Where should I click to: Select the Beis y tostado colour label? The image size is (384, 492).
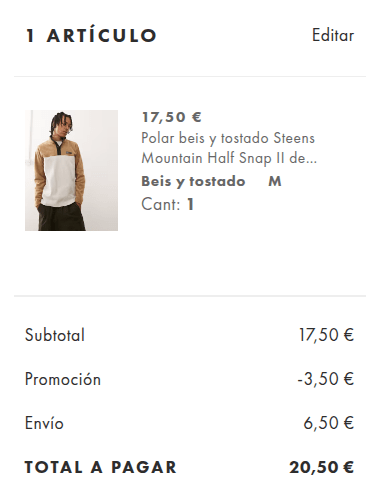[x=193, y=182]
